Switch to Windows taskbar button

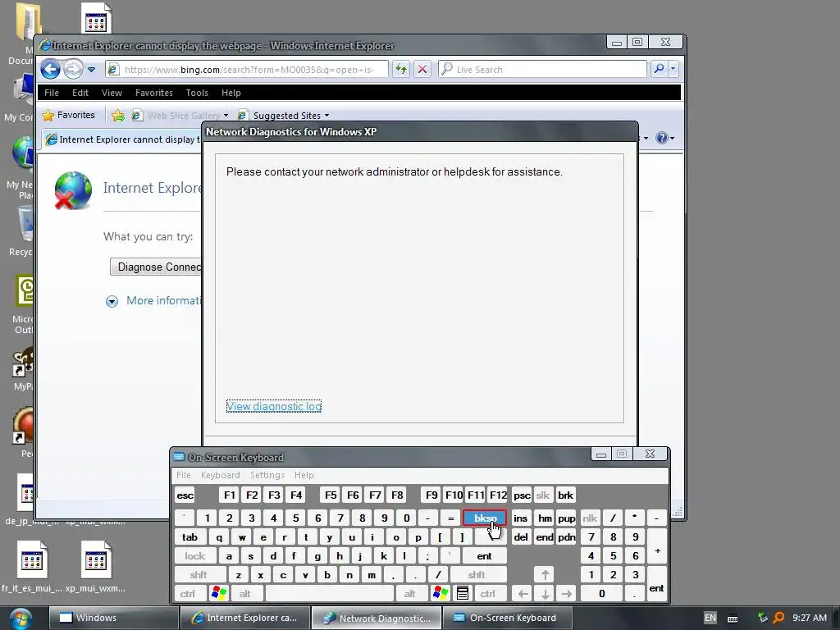tap(113, 618)
